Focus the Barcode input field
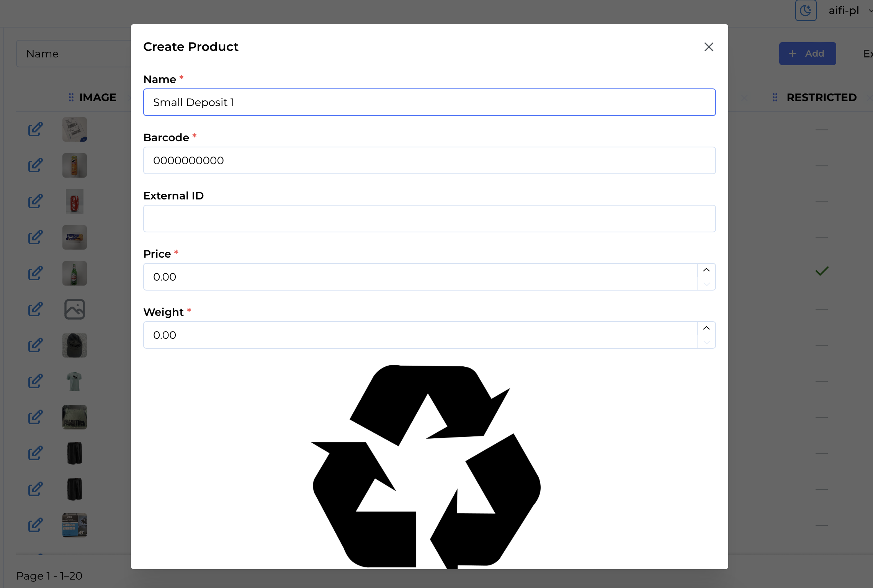873x588 pixels. (429, 160)
